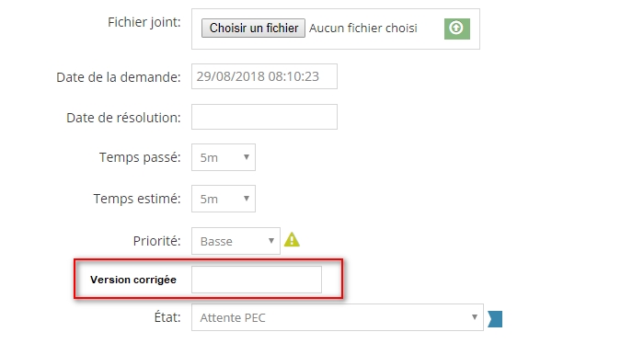Click the green upload arrow icon
Screen dimensions: 644x355
pyautogui.click(x=456, y=29)
